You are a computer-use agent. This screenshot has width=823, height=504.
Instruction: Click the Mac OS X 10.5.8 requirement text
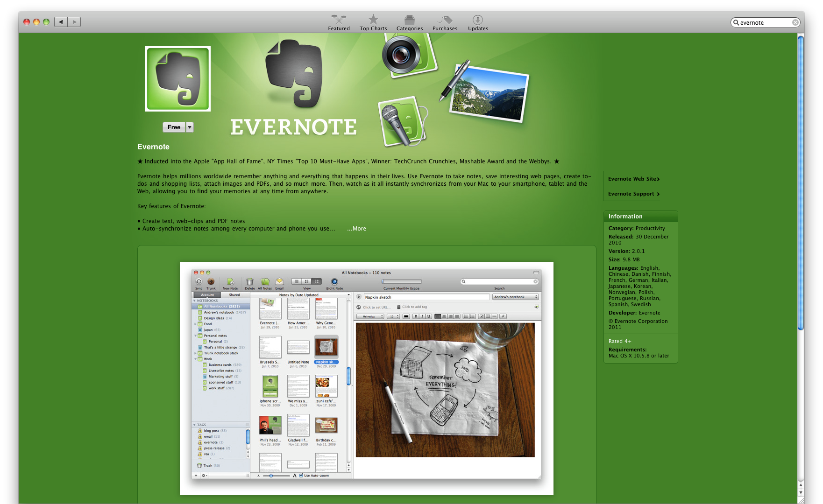click(x=639, y=356)
